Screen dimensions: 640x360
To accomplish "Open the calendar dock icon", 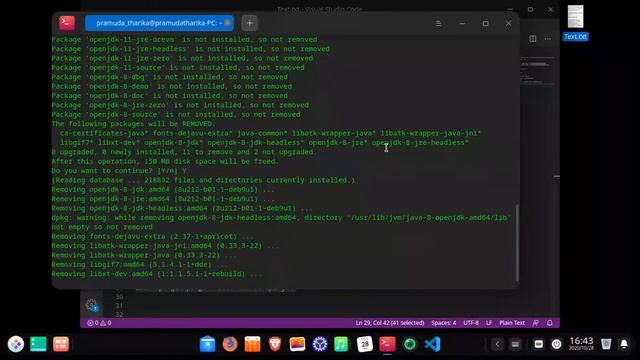I will point(364,344).
